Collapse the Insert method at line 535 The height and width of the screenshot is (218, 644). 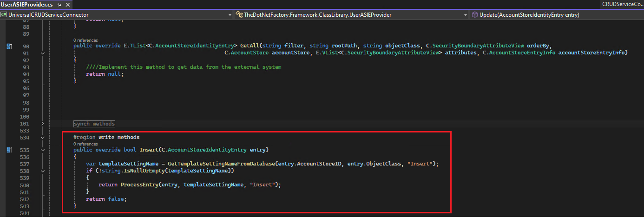[x=43, y=150]
